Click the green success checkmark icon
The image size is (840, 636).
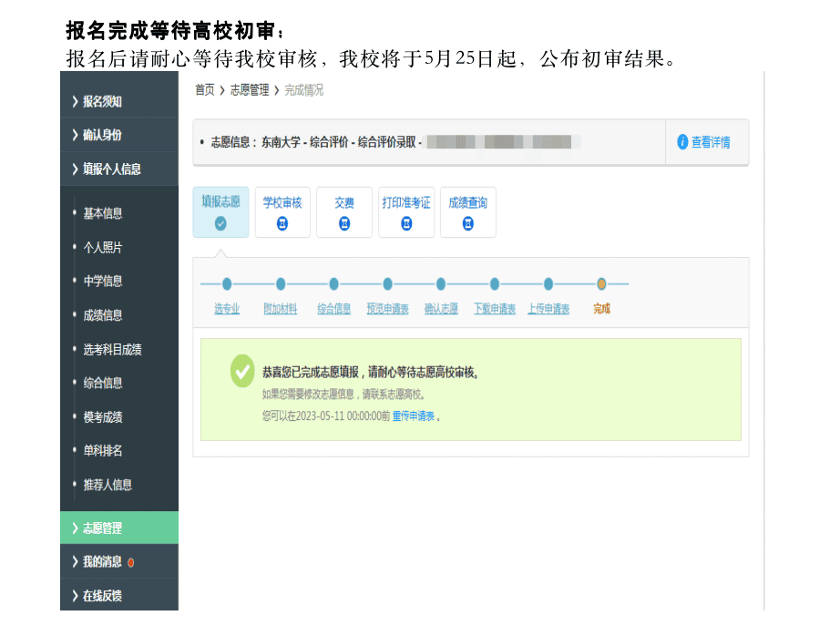pos(241,371)
